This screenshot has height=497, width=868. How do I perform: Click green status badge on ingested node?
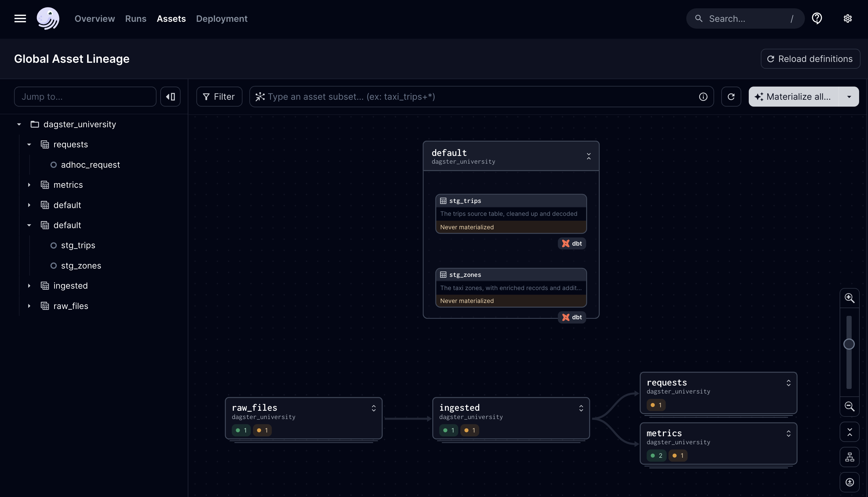pos(449,431)
